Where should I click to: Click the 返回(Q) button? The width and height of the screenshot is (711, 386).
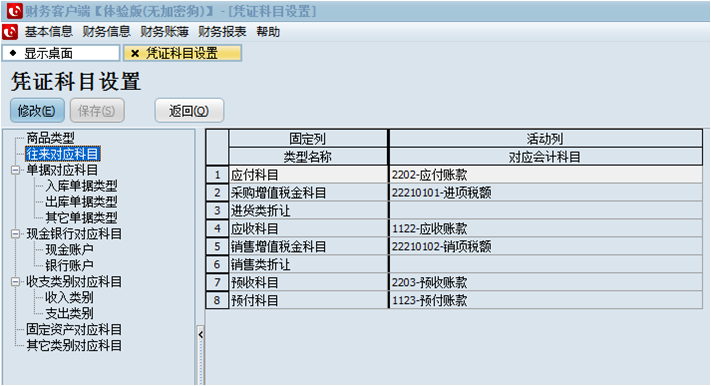189,111
